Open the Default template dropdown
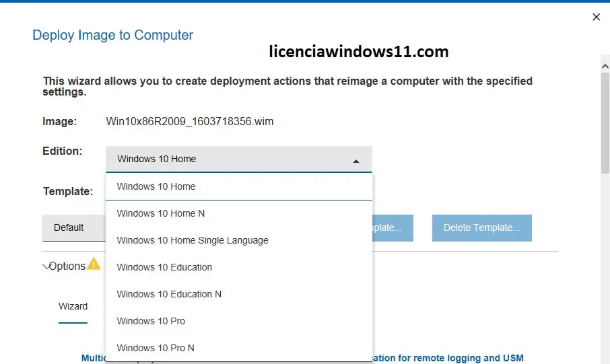This screenshot has height=364, width=610. pos(74,228)
